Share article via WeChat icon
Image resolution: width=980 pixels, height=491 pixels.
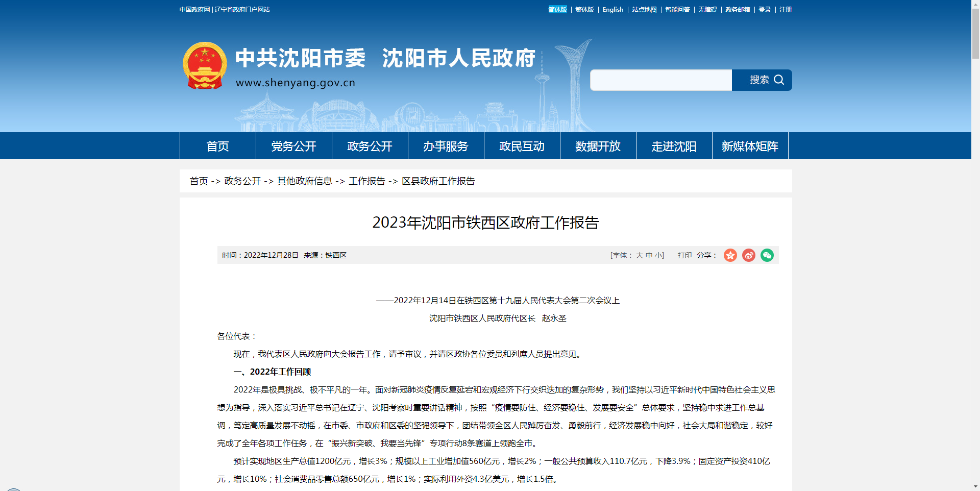tap(767, 255)
